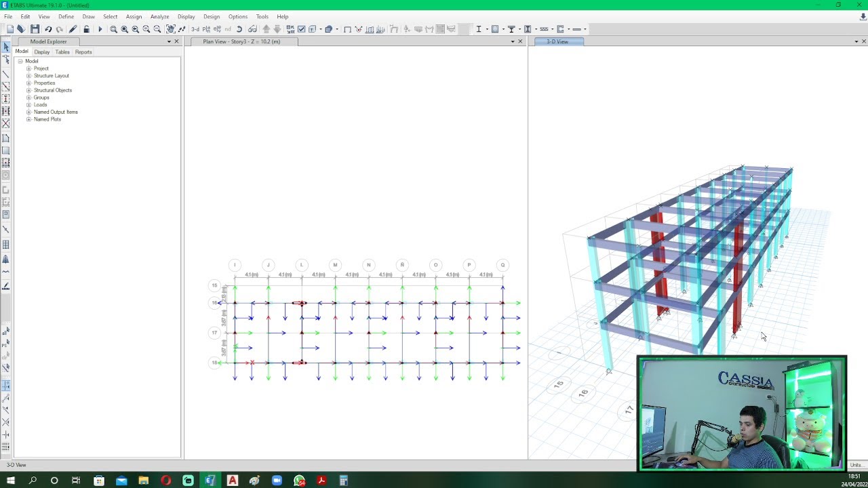The width and height of the screenshot is (868, 488).
Task: Open the Zoom app in the taskbar
Action: [277, 481]
